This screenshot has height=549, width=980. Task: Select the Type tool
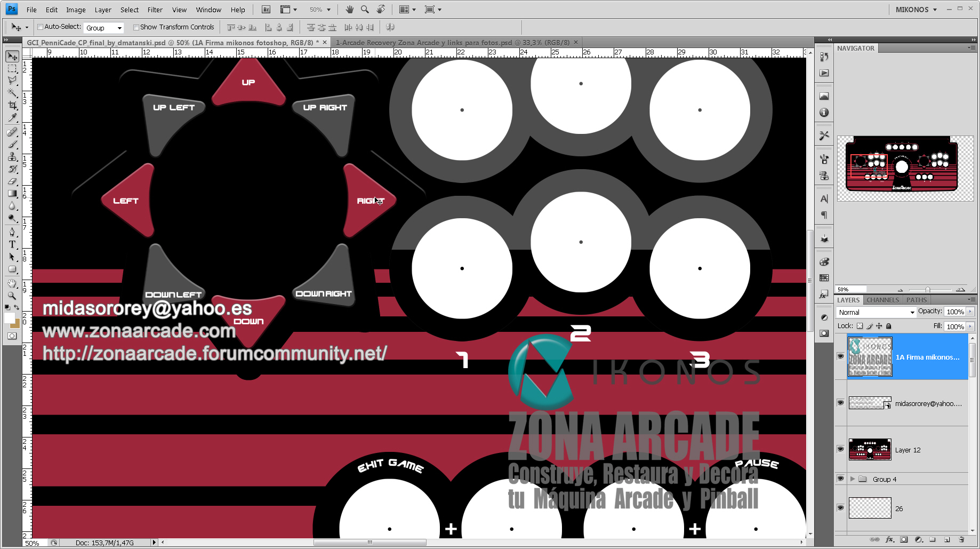12,244
